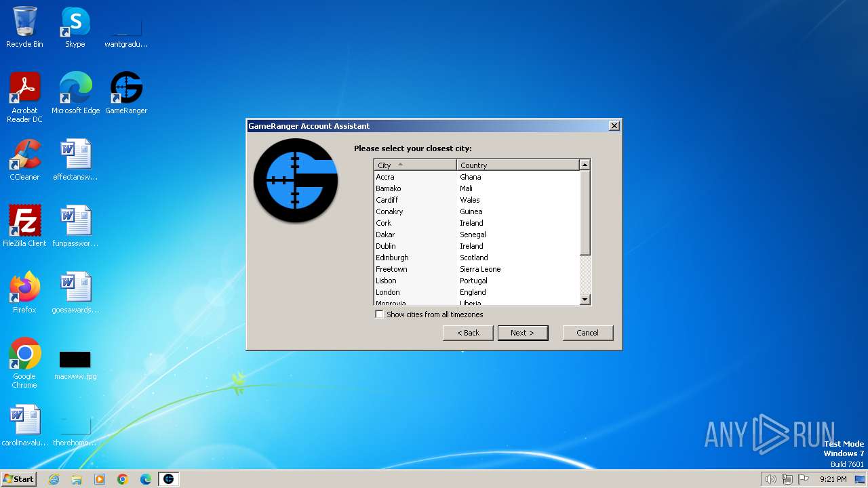Click the Portugal country cell
The height and width of the screenshot is (488, 868).
(473, 281)
